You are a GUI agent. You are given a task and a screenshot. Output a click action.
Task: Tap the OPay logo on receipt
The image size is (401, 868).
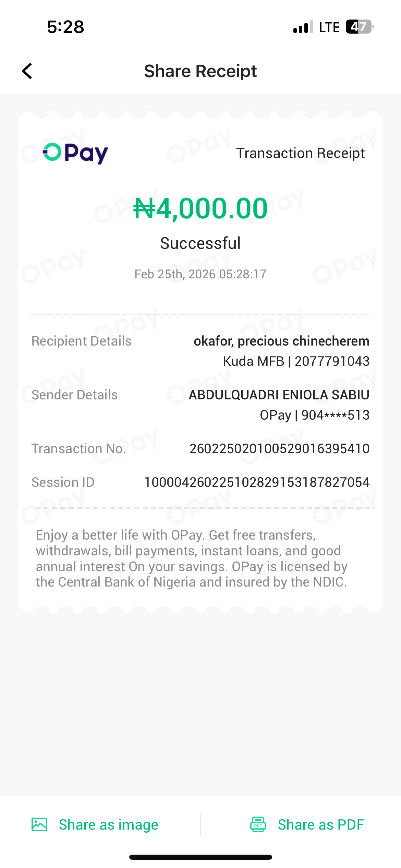click(75, 153)
